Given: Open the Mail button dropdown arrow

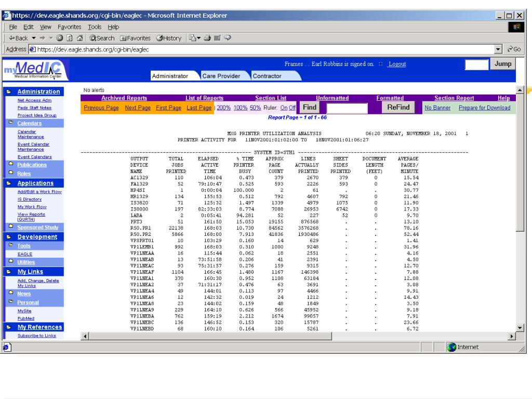Looking at the screenshot, I should pyautogui.click(x=199, y=38).
